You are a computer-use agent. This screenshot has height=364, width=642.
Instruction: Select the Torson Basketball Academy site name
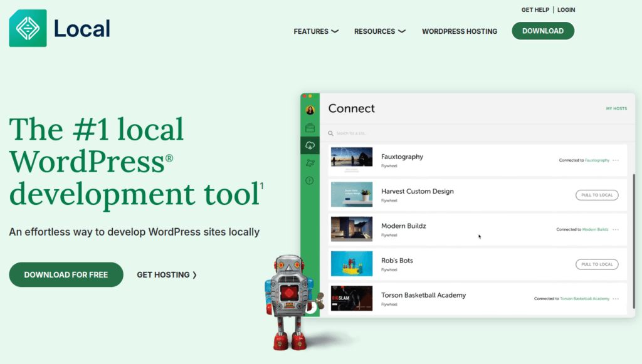[423, 295]
